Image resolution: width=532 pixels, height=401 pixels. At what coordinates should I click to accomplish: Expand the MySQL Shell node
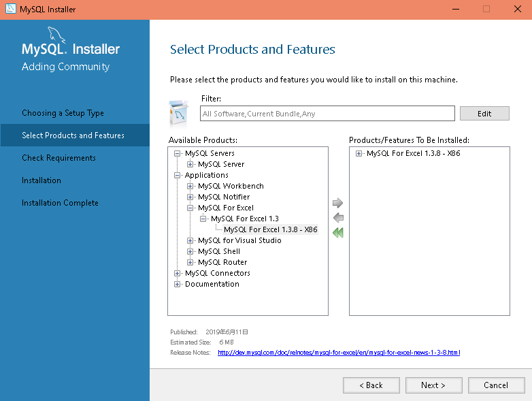[x=190, y=251]
